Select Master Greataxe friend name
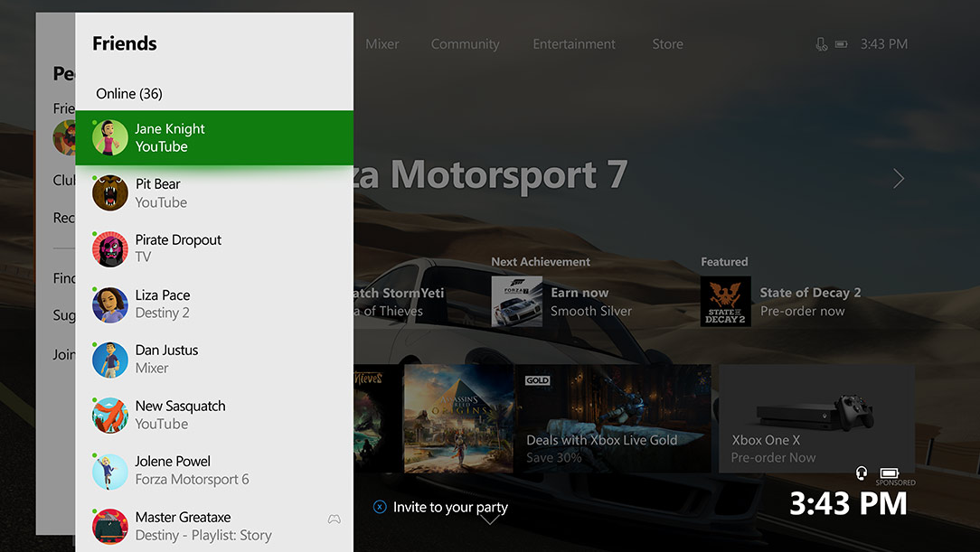 coord(183,517)
